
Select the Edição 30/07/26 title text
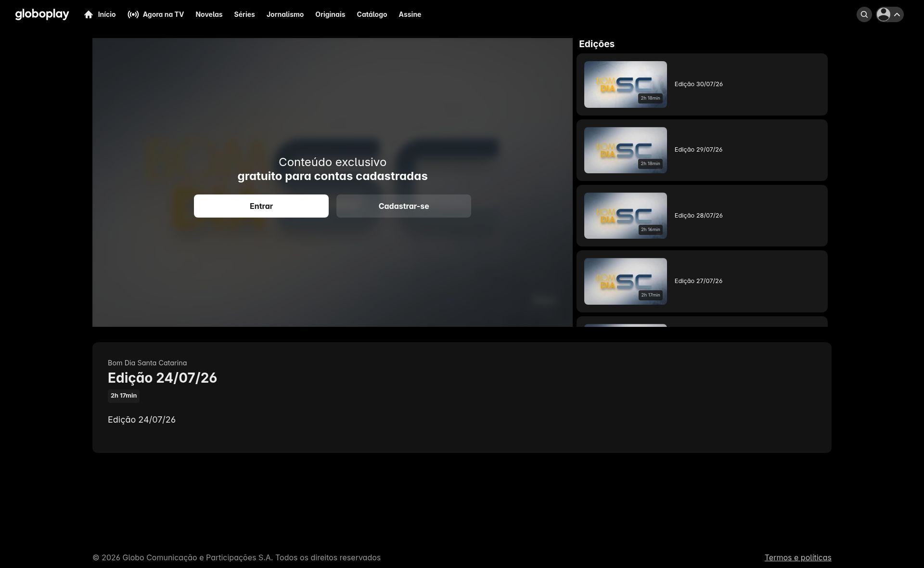[x=699, y=84]
